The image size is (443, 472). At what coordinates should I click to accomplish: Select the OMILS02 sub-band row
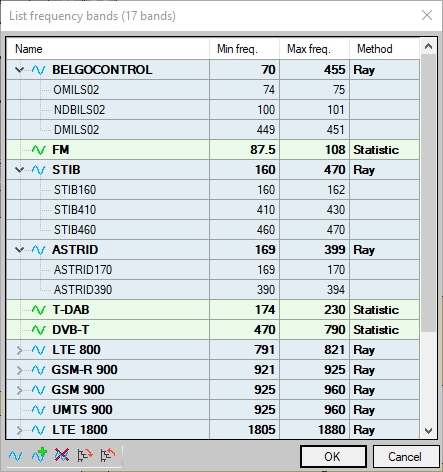(213, 90)
